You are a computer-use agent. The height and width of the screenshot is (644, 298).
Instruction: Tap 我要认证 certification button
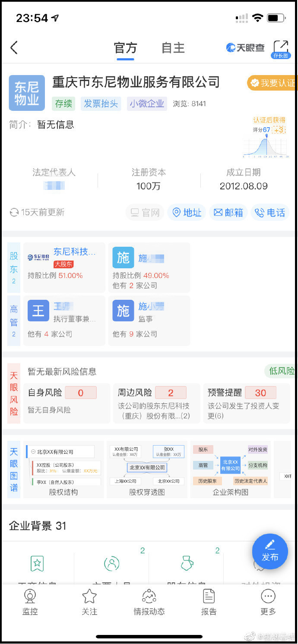(273, 83)
